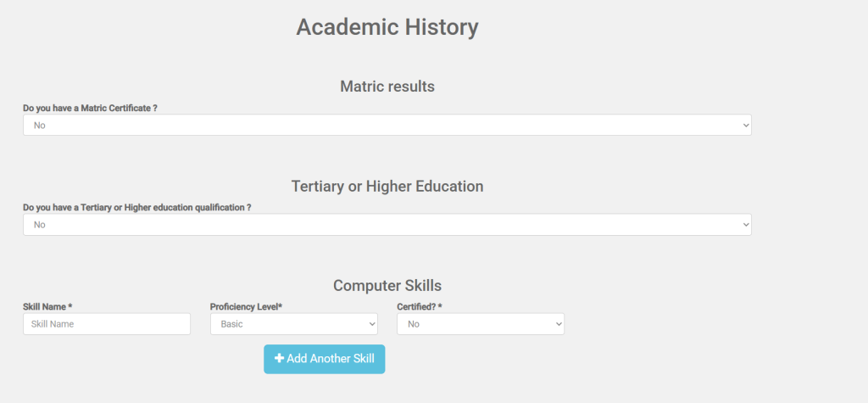Click the 'Certified? *' field label

tap(420, 306)
